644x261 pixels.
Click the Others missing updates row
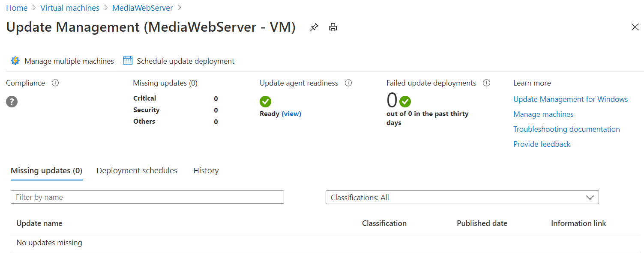[x=176, y=122]
